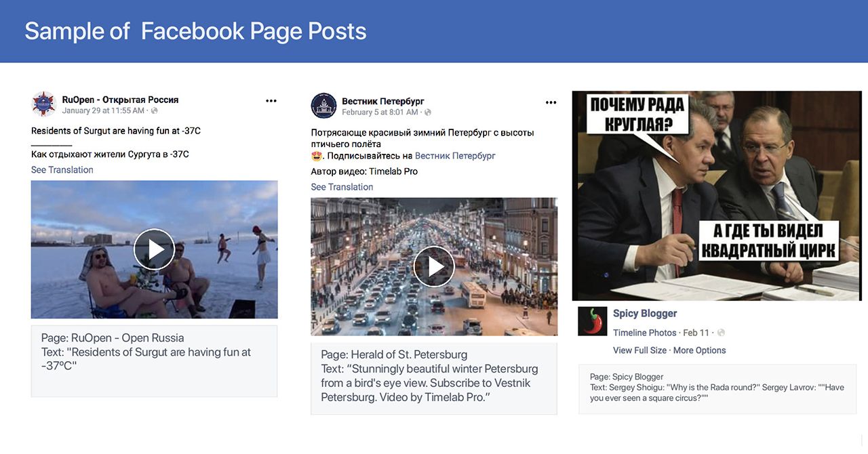This screenshot has height=454, width=868.
Task: Click globe privacy icon beside Feb 11
Action: 721,333
